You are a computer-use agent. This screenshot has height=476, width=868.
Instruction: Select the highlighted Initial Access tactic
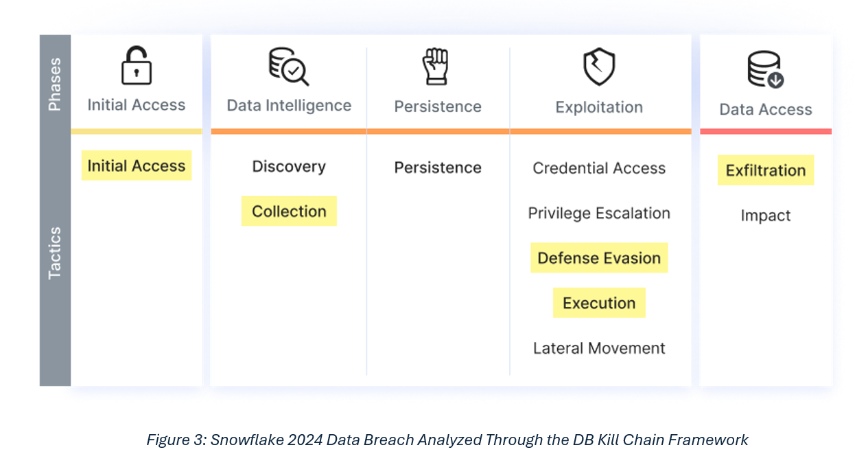pos(137,166)
